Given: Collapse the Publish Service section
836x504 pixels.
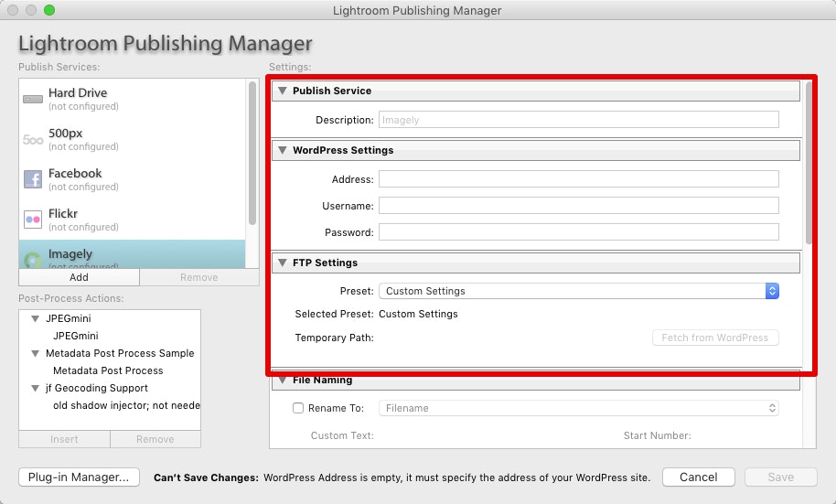Looking at the screenshot, I should tap(283, 91).
